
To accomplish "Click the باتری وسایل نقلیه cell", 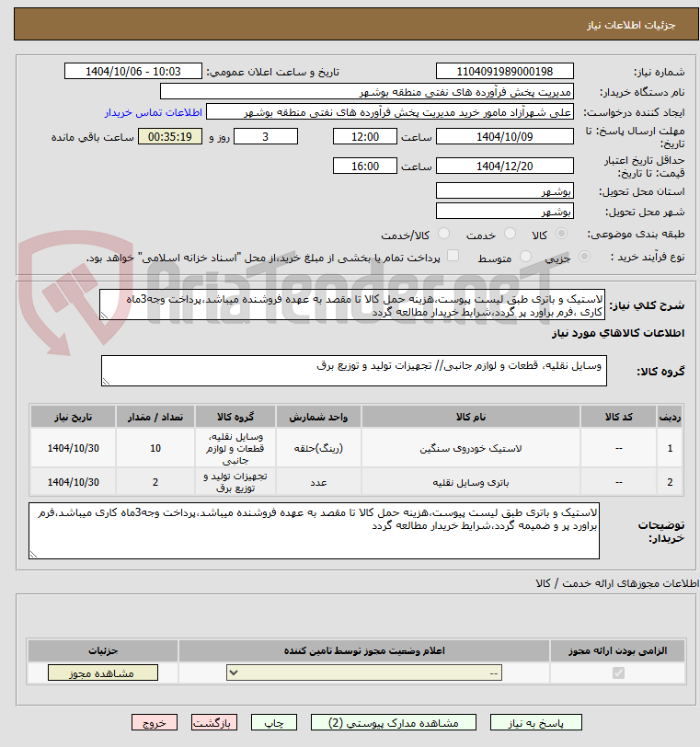I will click(470, 483).
